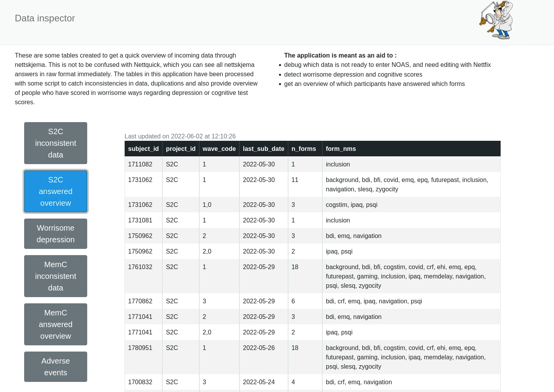
Task: Open the Worrisome depression tab
Action: pos(56,234)
